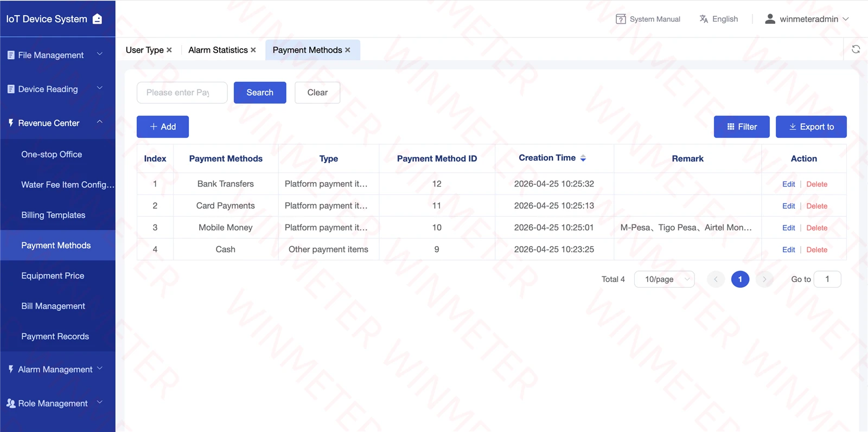The image size is (868, 432).
Task: Close the User Type tab
Action: click(169, 50)
